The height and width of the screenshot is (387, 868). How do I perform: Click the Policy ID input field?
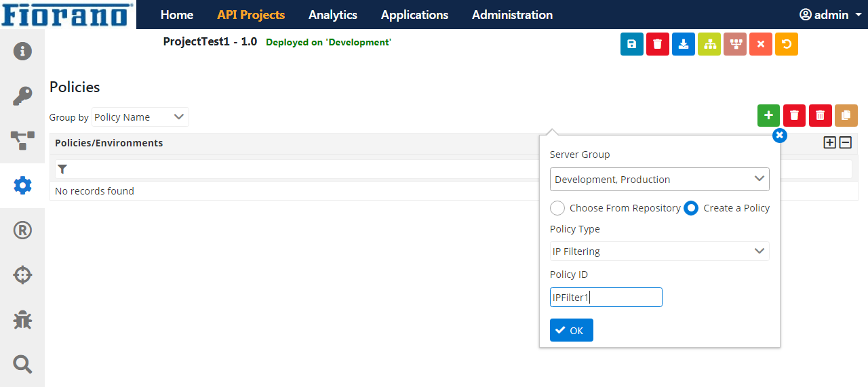coord(606,298)
